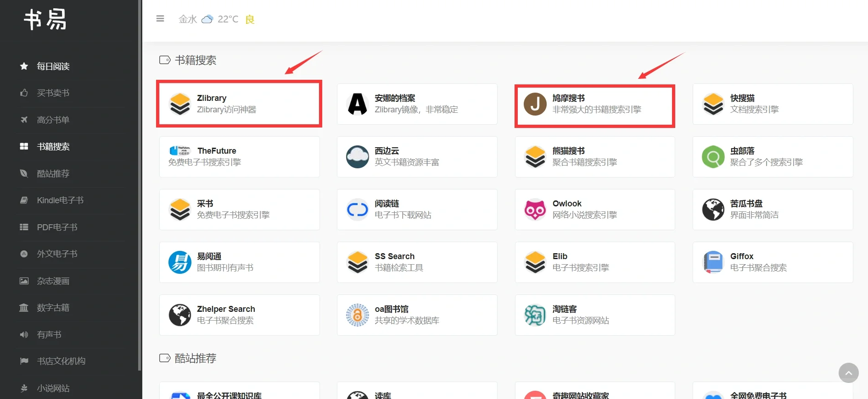Click the 酷站推荐 section heading

pos(196,358)
